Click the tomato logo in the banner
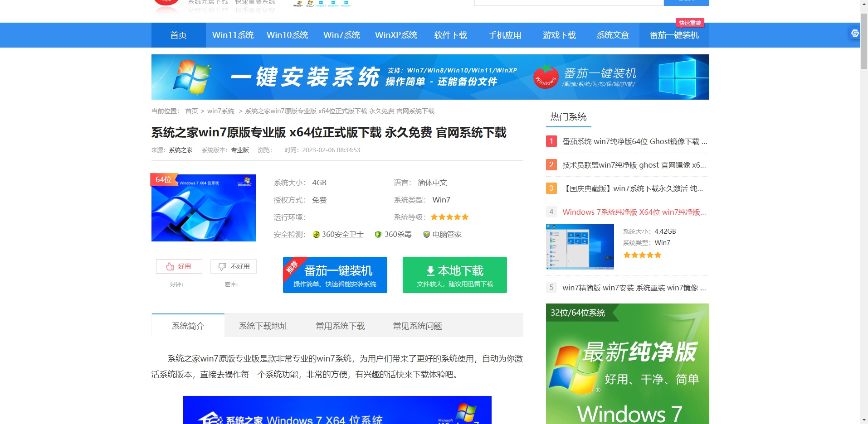Screen dimensions: 868x424 tap(546, 77)
